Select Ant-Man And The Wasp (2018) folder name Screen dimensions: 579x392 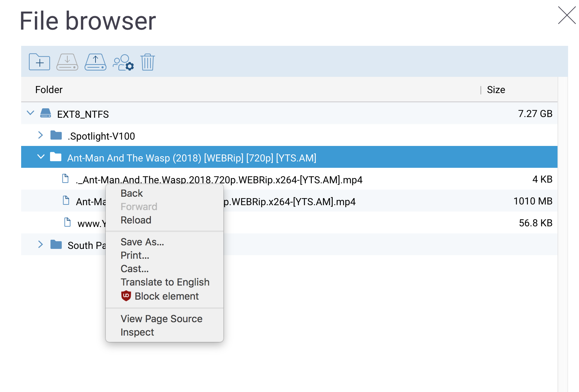[192, 158]
